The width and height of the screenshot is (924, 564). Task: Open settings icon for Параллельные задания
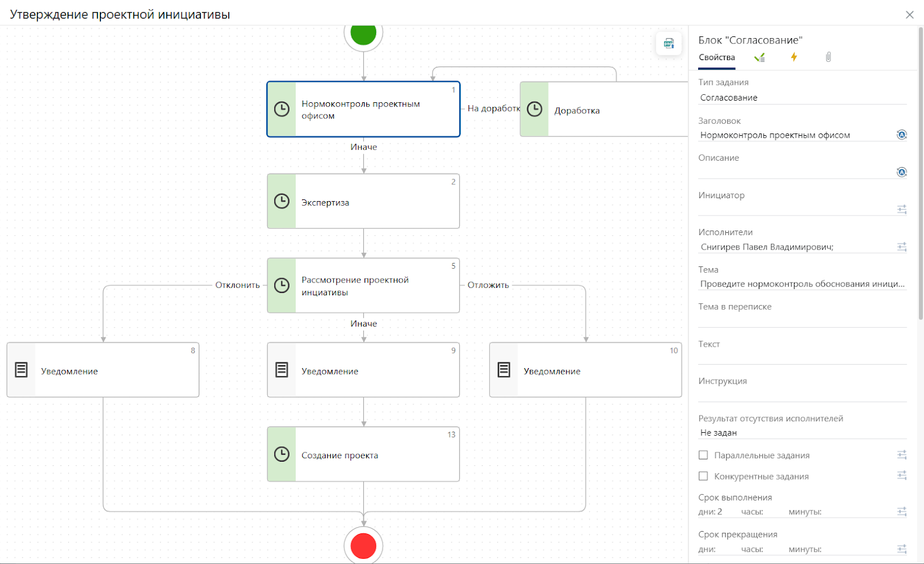[901, 455]
